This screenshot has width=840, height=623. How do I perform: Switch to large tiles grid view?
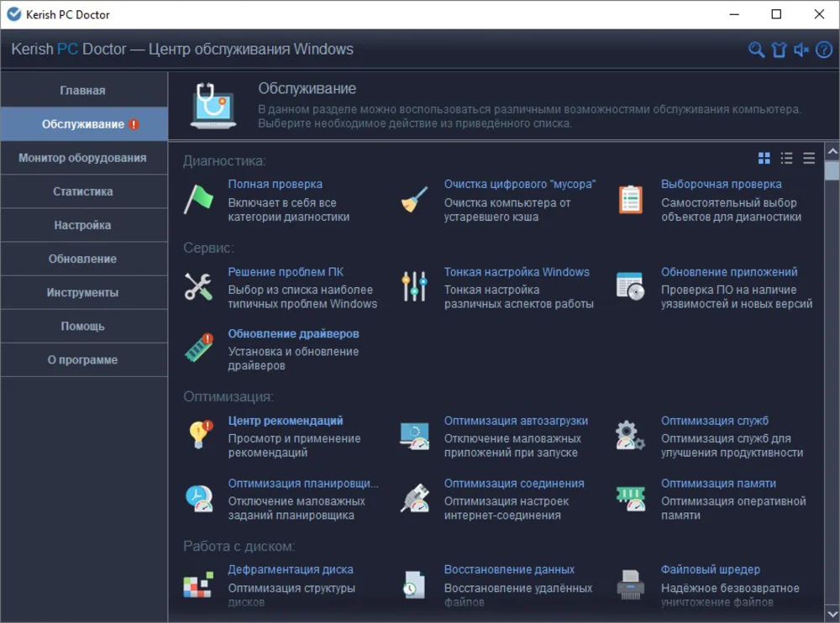click(x=764, y=158)
